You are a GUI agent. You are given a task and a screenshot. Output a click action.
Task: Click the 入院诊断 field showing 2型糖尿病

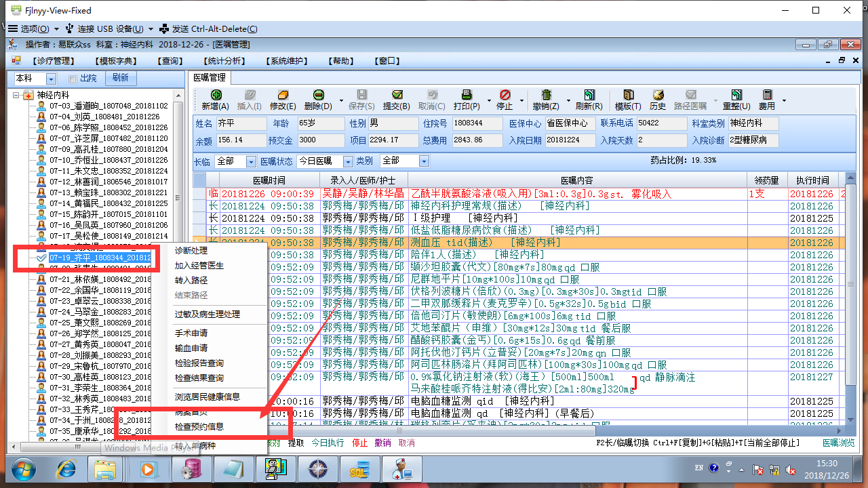click(753, 141)
